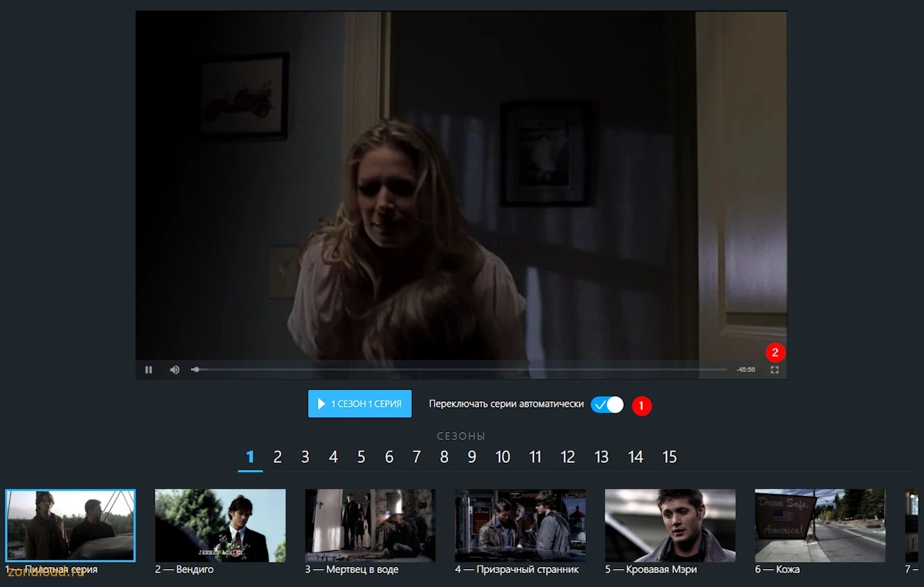Click the '3 — Мертвец в воде' title

tap(352, 569)
